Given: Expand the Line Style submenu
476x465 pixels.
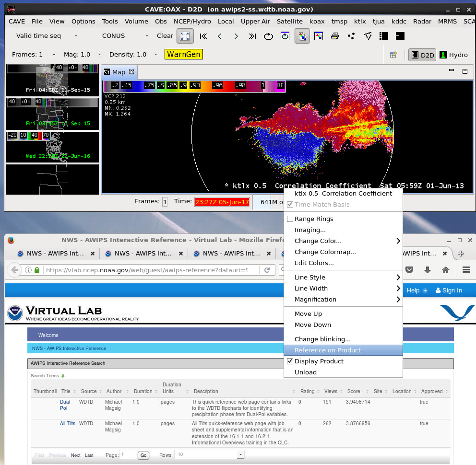Looking at the screenshot, I should click(343, 277).
